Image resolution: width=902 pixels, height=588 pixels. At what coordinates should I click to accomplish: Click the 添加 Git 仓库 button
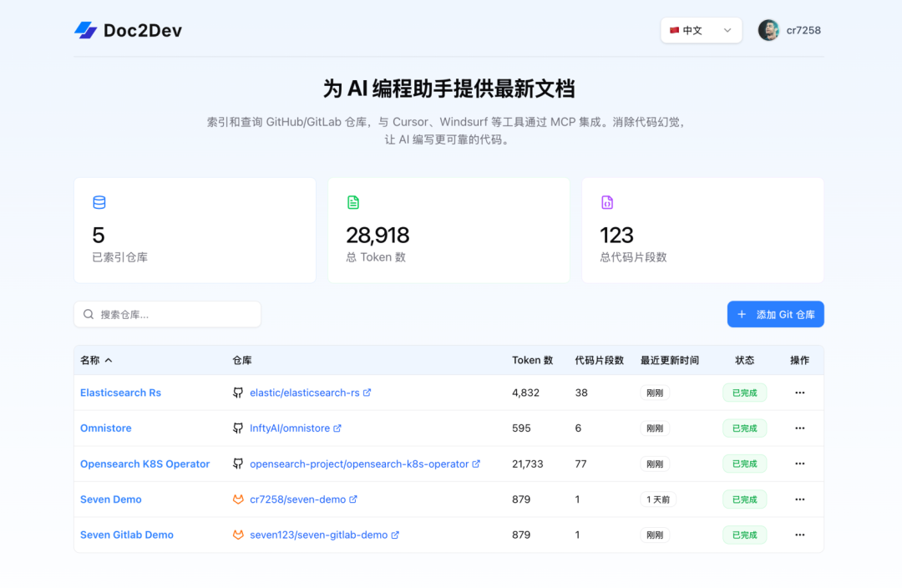pyautogui.click(x=775, y=315)
